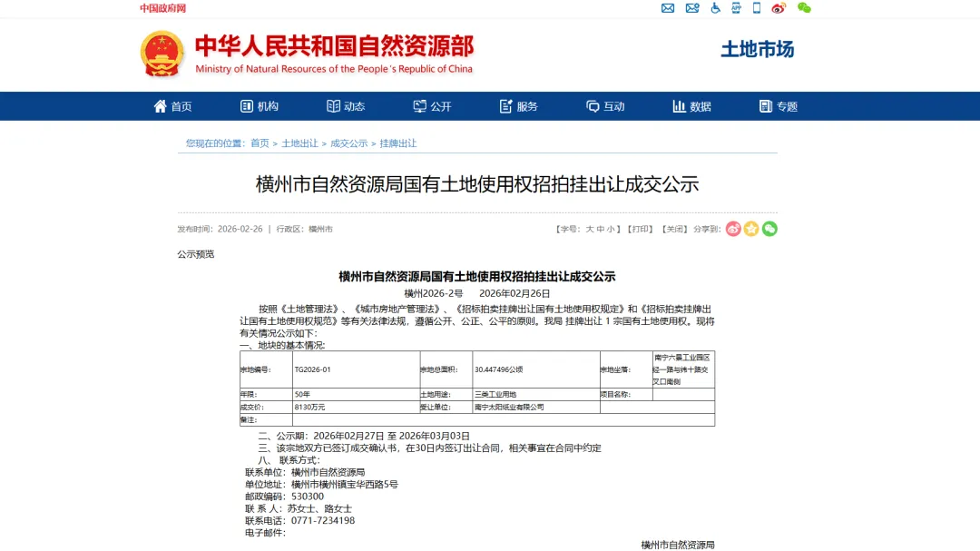Image resolution: width=980 pixels, height=551 pixels.
Task: Click the ministry name title banner
Action: click(x=334, y=54)
